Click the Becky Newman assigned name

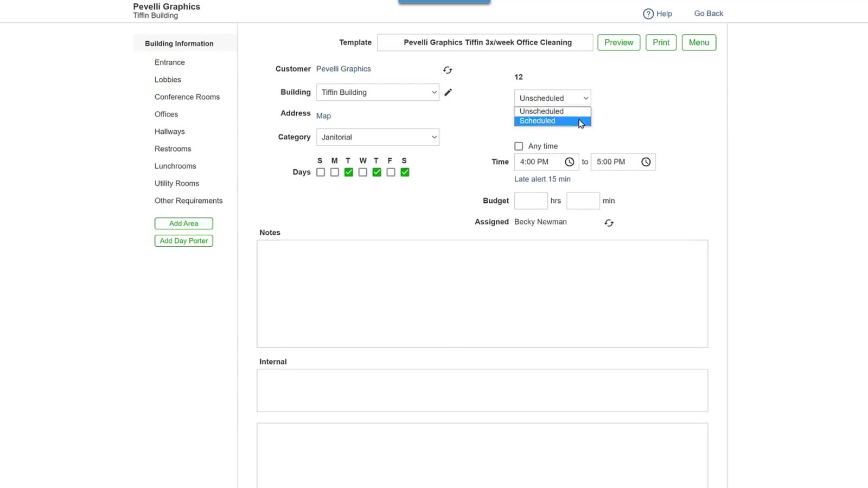click(540, 222)
